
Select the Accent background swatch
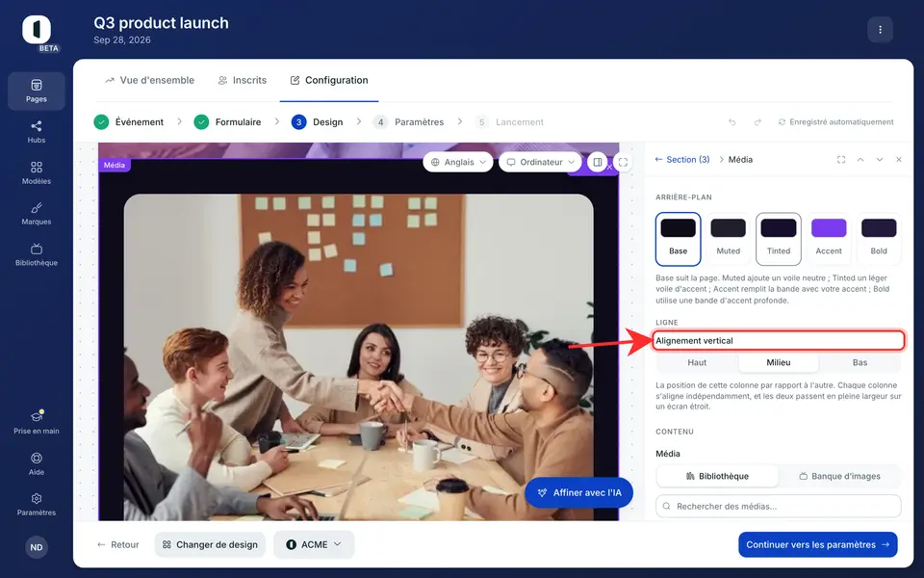click(829, 239)
